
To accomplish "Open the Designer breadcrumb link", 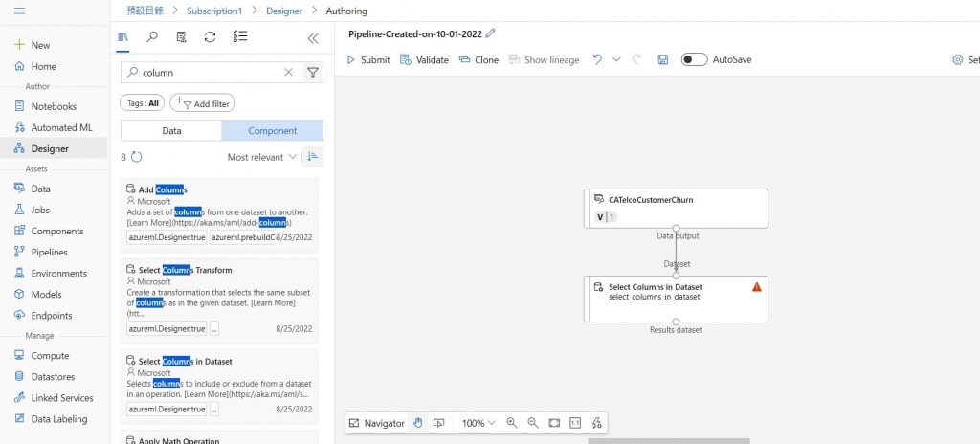I will click(x=283, y=11).
